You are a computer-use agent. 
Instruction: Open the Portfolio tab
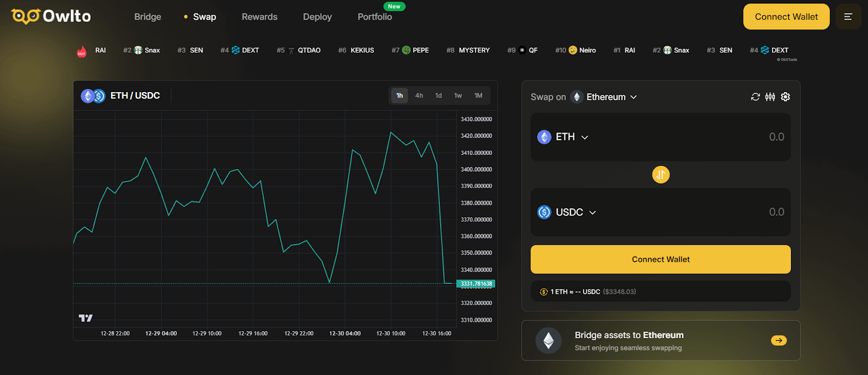(375, 17)
